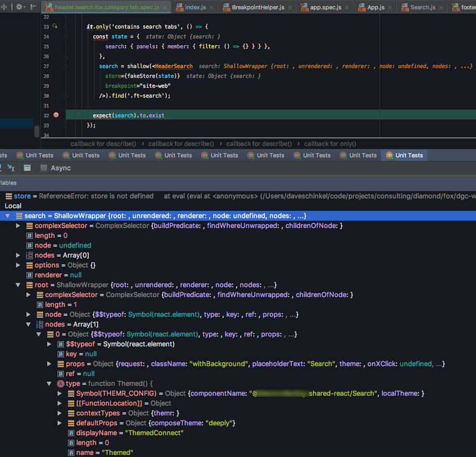Expand the 'props = Object' node

pos(49,364)
